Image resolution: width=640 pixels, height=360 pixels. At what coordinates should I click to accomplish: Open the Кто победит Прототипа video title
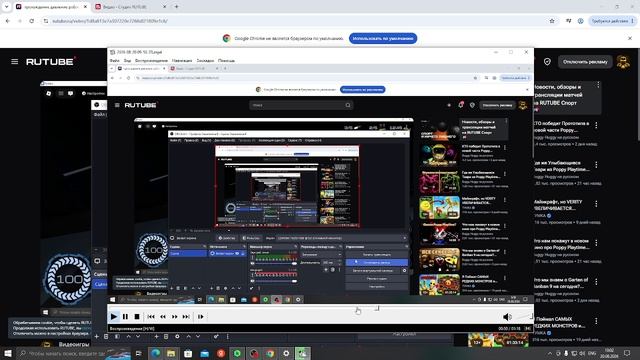(561, 127)
